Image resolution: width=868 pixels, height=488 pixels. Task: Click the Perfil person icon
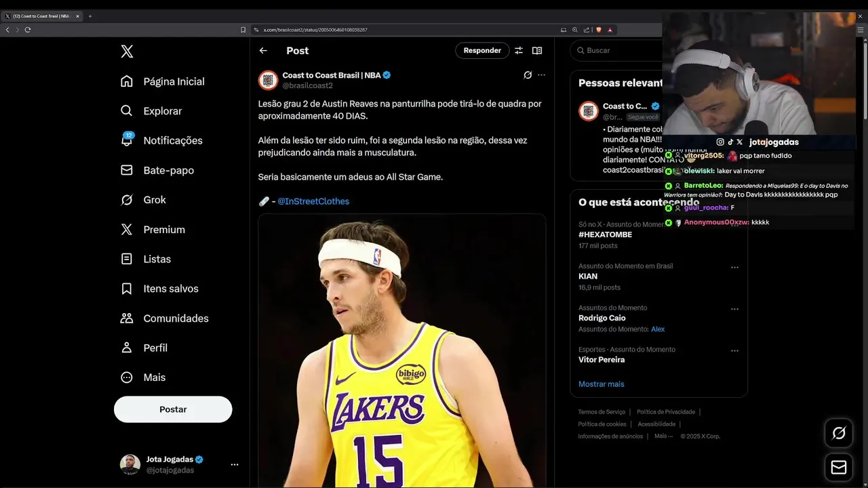click(x=127, y=348)
